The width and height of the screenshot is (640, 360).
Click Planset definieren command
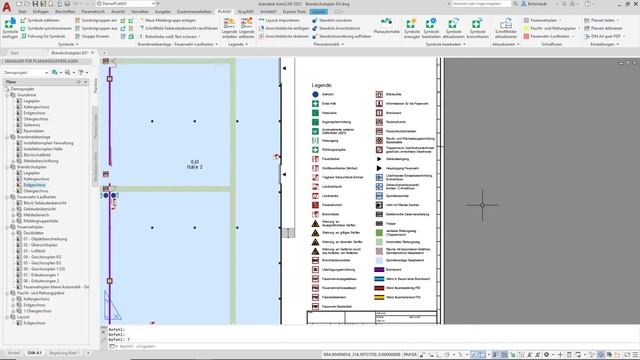click(603, 28)
